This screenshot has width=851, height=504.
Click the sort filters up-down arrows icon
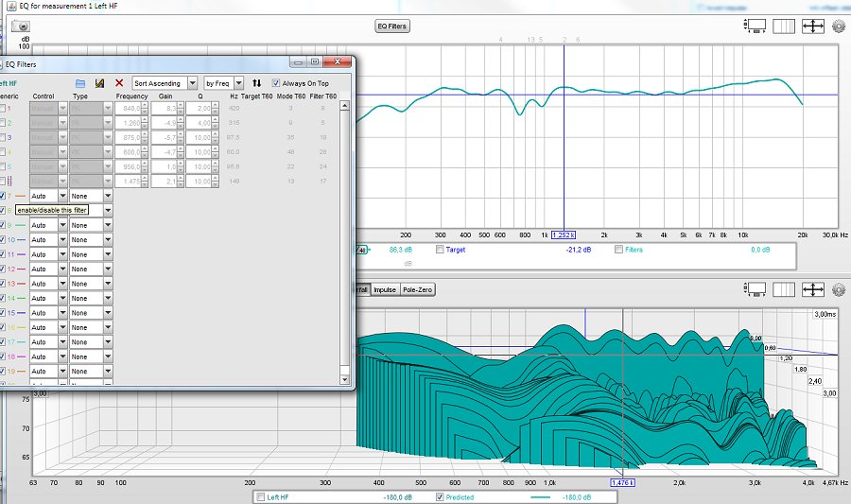(256, 83)
